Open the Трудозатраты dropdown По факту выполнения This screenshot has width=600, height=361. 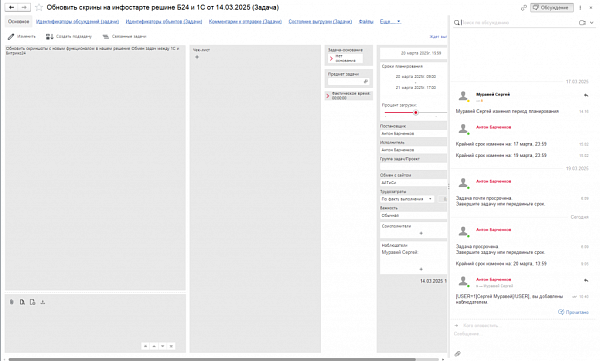coord(407,199)
